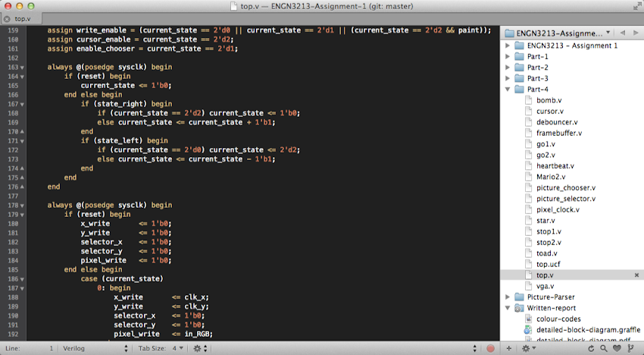Place cursor on 'assign cursor_enable' line
The width and height of the screenshot is (644, 355).
[140, 39]
